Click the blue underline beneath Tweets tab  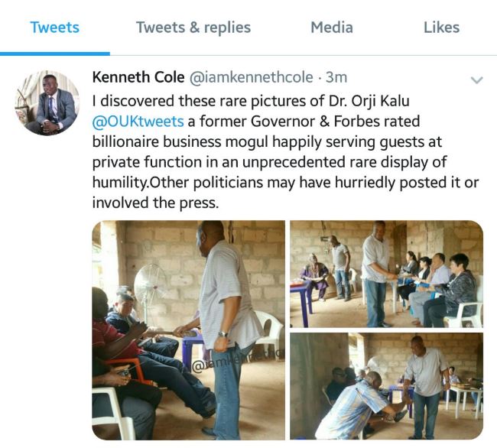55,54
